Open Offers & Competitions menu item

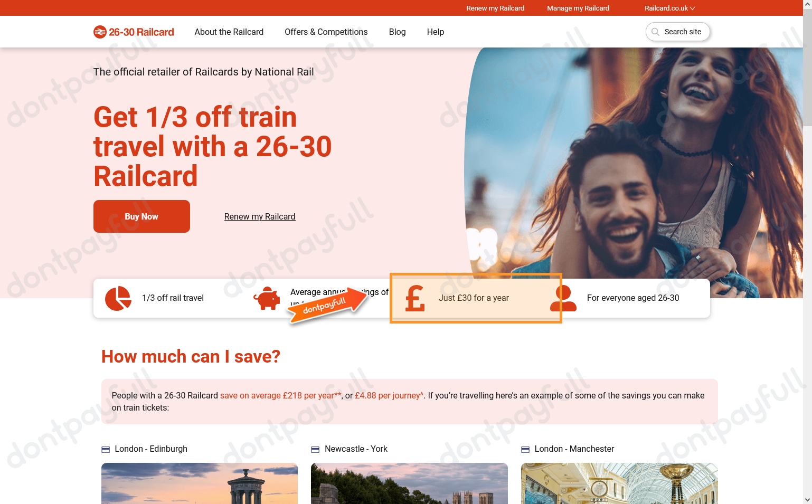(x=326, y=32)
